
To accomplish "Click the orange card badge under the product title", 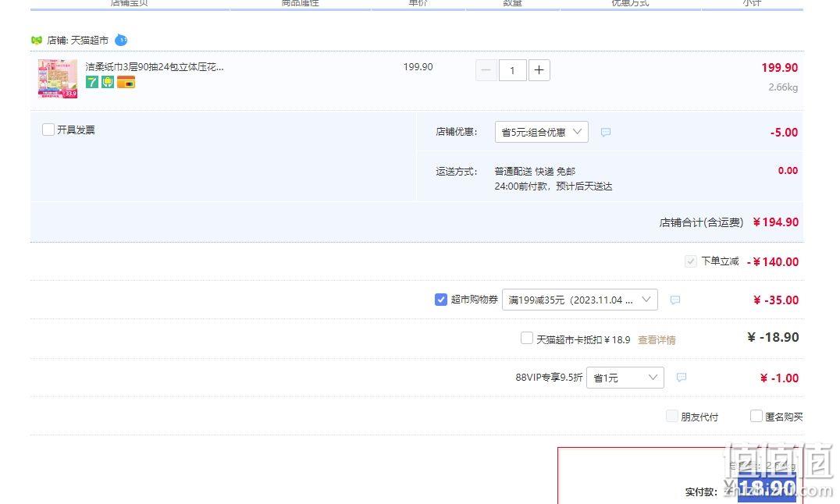I will (x=126, y=82).
